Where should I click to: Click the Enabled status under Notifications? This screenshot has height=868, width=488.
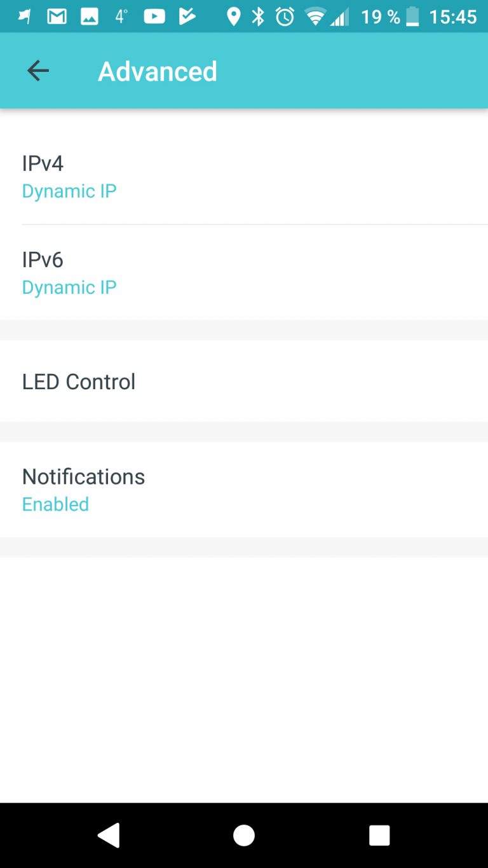point(55,504)
